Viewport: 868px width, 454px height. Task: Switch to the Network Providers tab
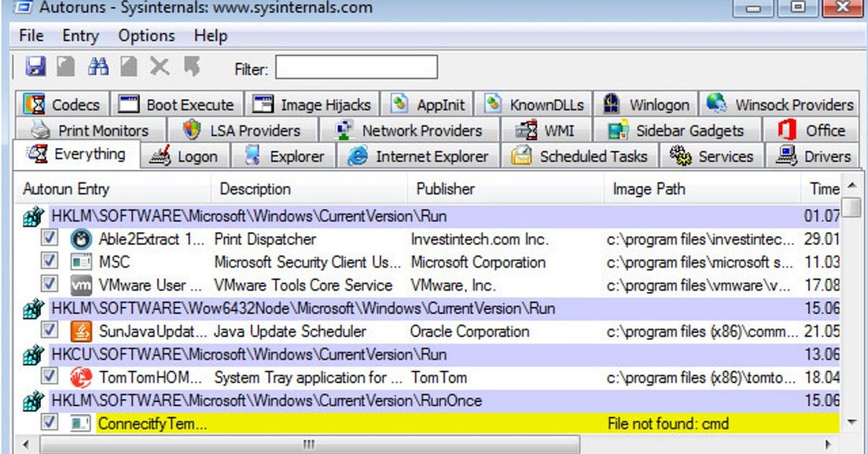coord(409,130)
